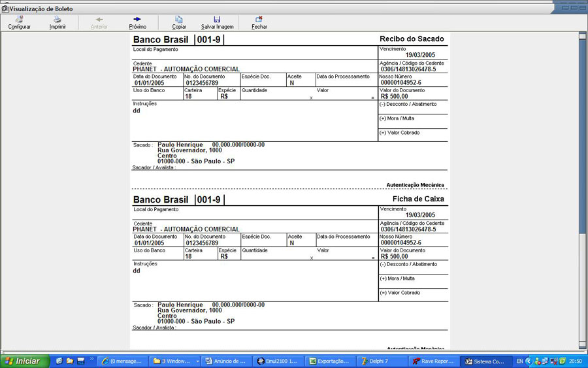Switch to Delphi 7 taskbar item
Viewport: 588px width, 368px height.
click(x=384, y=361)
